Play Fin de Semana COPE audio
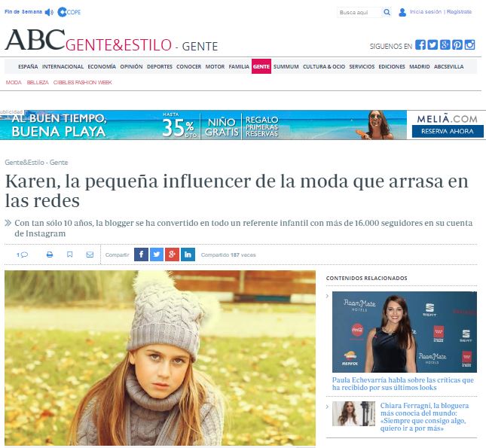The image size is (486, 448). [x=49, y=12]
